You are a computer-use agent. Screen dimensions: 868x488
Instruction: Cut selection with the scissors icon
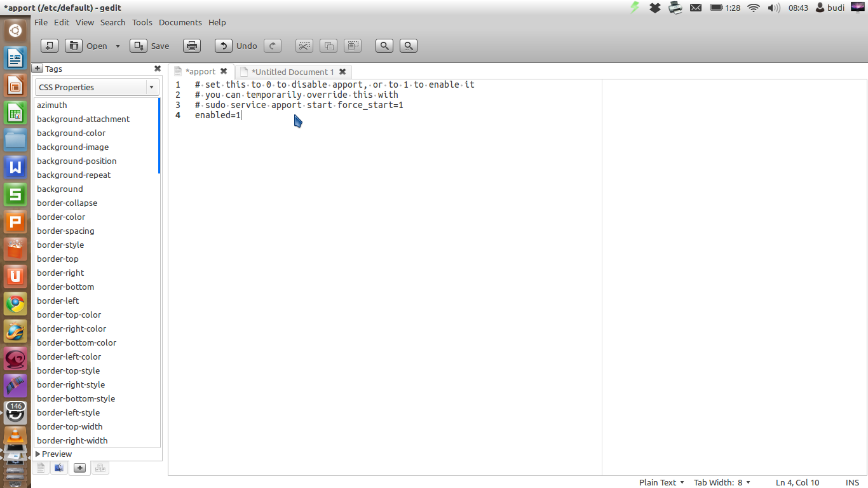pyautogui.click(x=304, y=46)
